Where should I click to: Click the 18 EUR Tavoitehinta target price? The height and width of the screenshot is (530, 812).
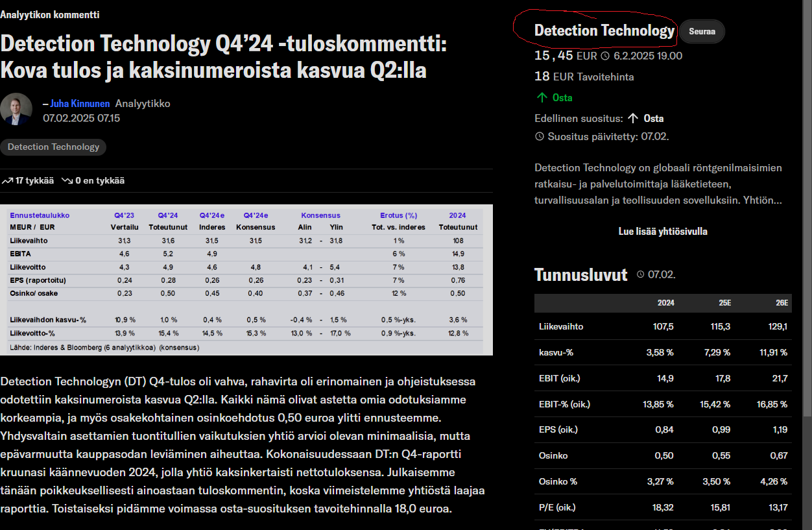pos(584,77)
